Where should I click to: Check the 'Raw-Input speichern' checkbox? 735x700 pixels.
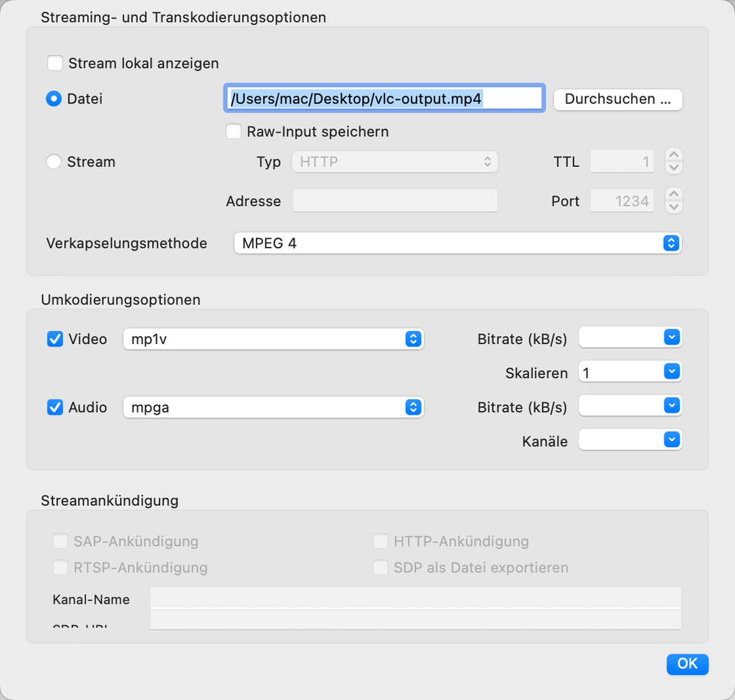click(x=234, y=132)
